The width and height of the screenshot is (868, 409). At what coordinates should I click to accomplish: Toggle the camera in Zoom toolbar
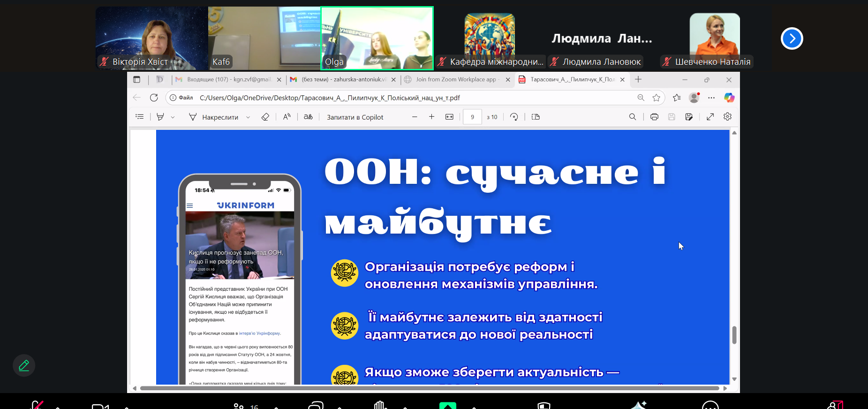pyautogui.click(x=100, y=406)
